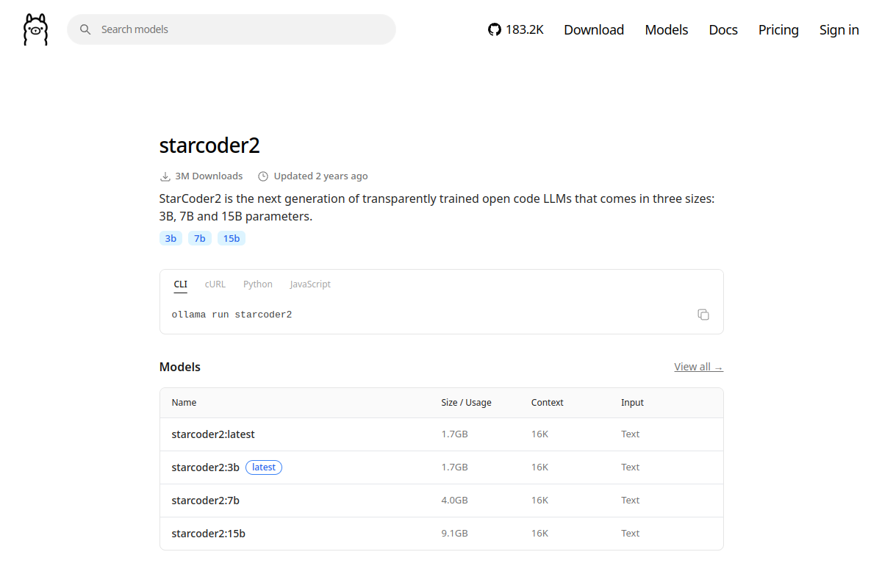The width and height of the screenshot is (882, 588).
Task: Click 1.7GB size in starcoder2:latest row
Action: point(454,434)
